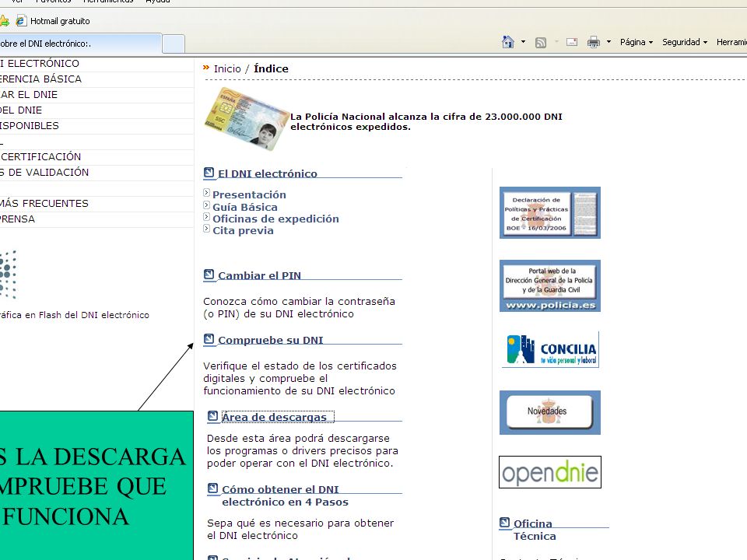Open a new blank tab
Viewport: 747px width, 560px height.
(174, 44)
